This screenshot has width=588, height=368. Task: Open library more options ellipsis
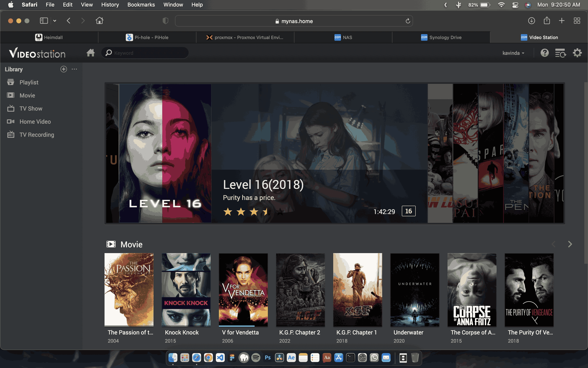74,69
